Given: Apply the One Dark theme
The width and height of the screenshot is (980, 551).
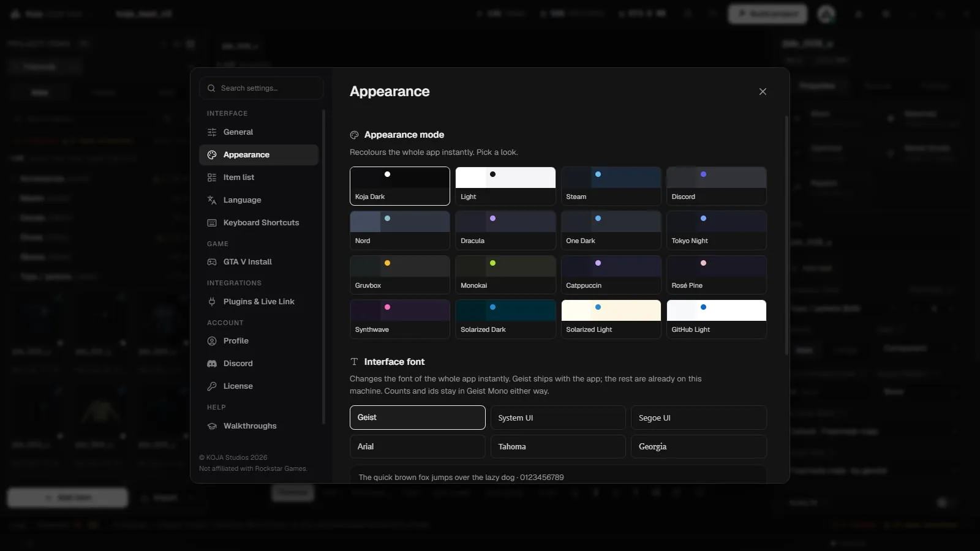Looking at the screenshot, I should click(x=611, y=230).
